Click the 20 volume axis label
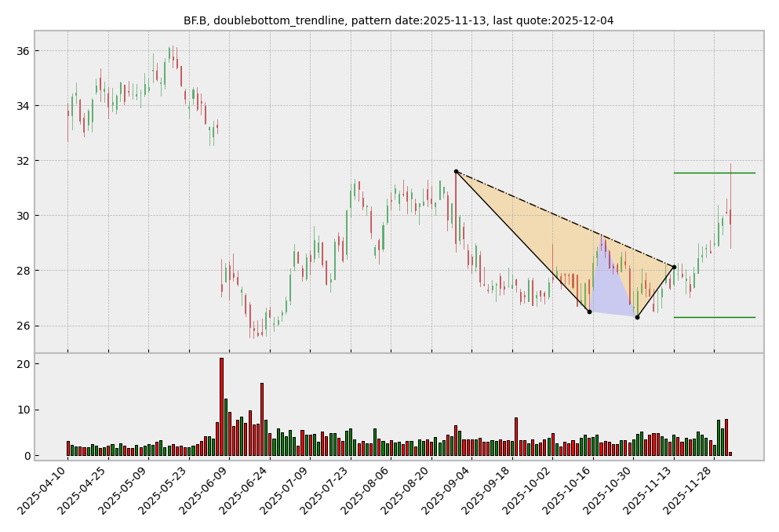779x532 pixels. coord(21,364)
